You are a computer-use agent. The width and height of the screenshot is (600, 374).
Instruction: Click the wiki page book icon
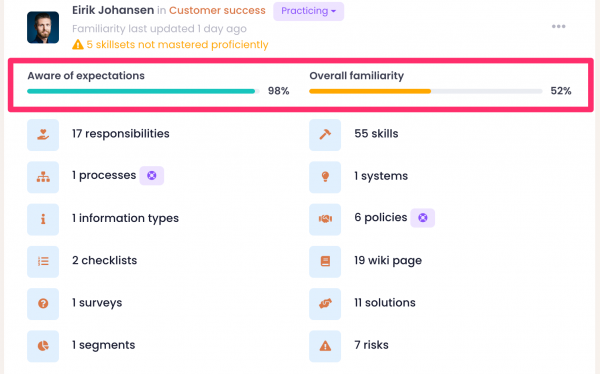[325, 261]
